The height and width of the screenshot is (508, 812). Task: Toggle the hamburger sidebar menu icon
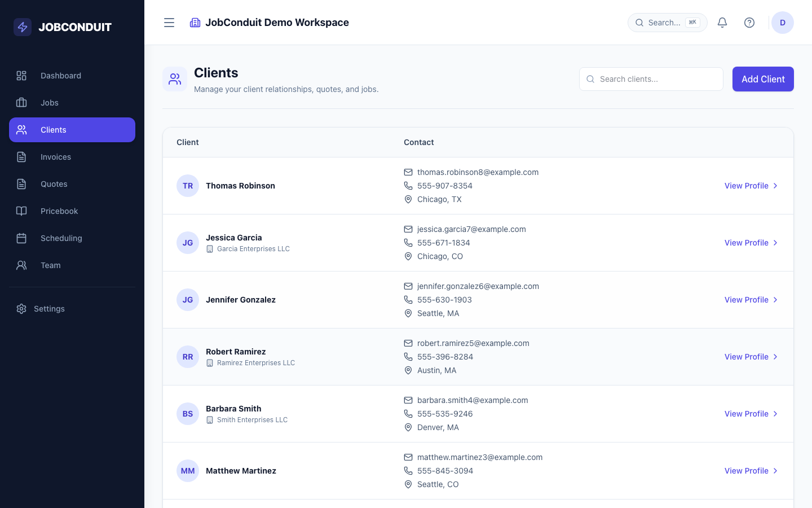pyautogui.click(x=169, y=23)
